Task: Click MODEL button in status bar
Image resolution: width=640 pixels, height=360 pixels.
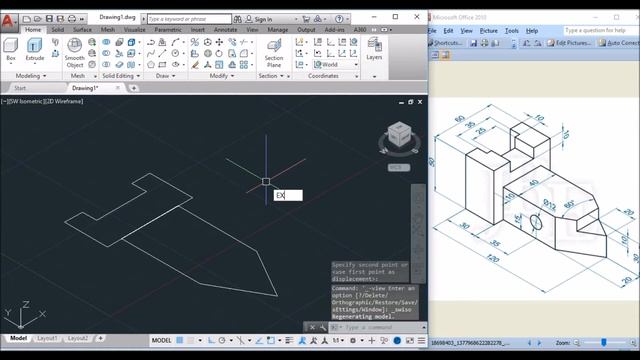Action: (x=162, y=340)
